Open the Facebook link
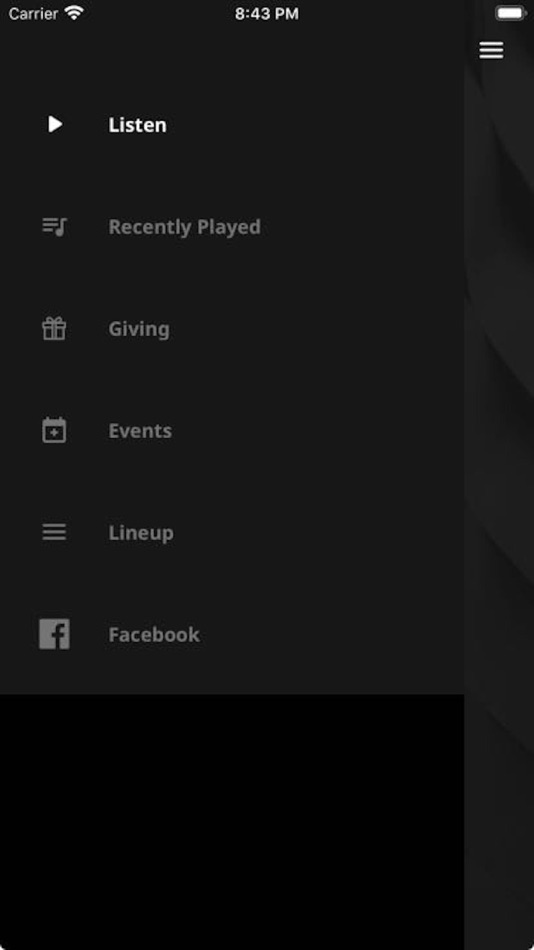The width and height of the screenshot is (534, 950). pyautogui.click(x=154, y=634)
